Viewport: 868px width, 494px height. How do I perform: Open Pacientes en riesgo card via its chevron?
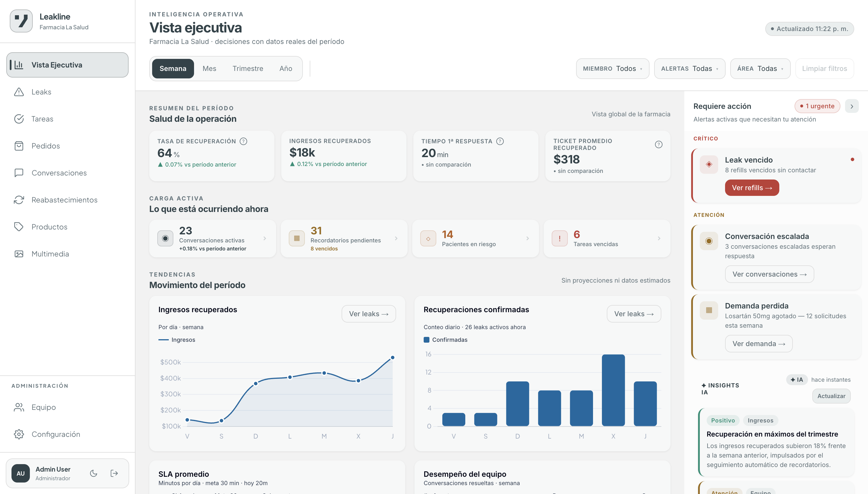pos(528,238)
